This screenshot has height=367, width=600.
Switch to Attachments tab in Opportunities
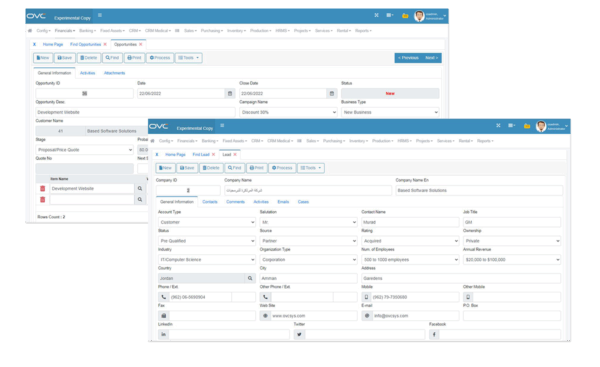tap(114, 73)
